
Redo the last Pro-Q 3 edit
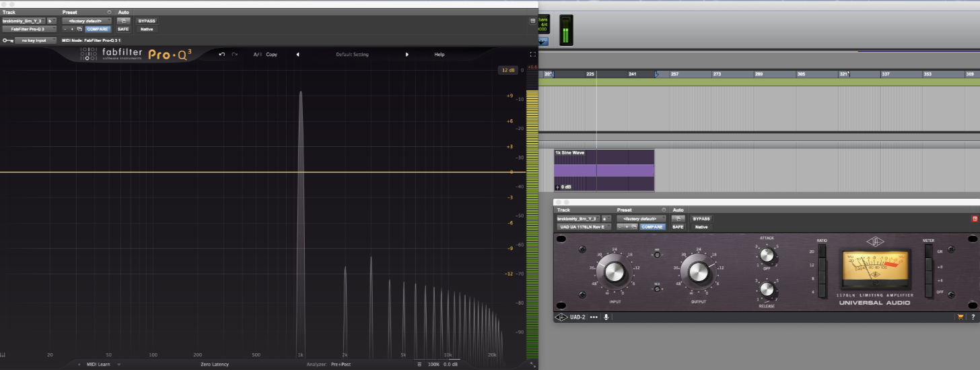pos(234,54)
